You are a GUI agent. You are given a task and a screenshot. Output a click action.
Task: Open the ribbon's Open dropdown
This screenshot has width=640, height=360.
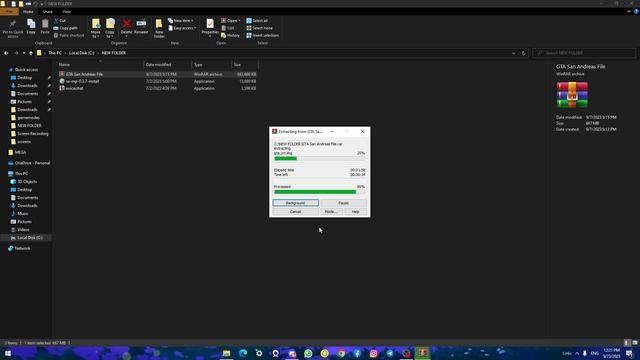click(x=231, y=20)
